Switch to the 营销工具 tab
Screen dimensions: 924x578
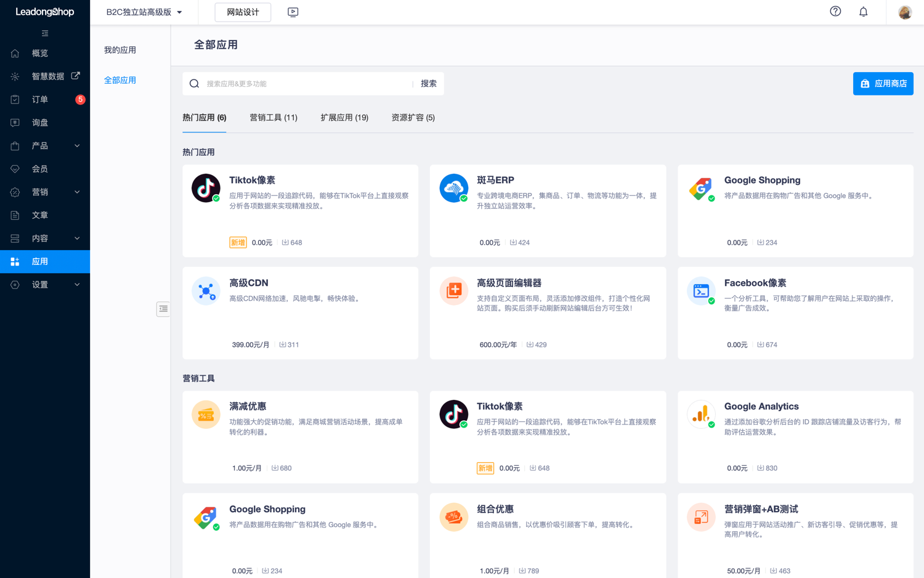click(274, 117)
